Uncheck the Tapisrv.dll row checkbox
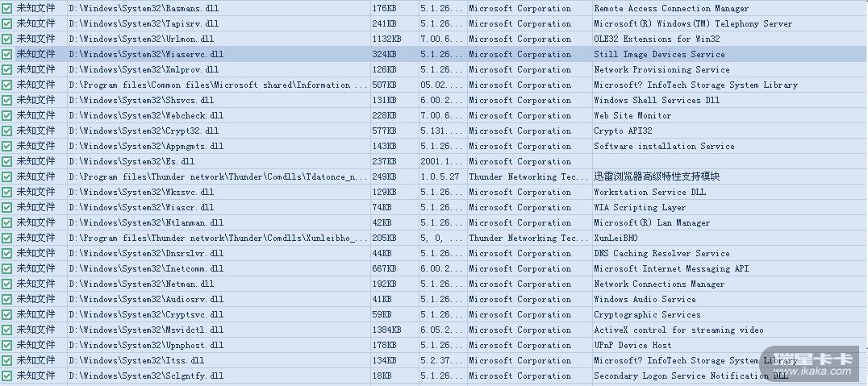This screenshot has width=868, height=386. coord(6,24)
